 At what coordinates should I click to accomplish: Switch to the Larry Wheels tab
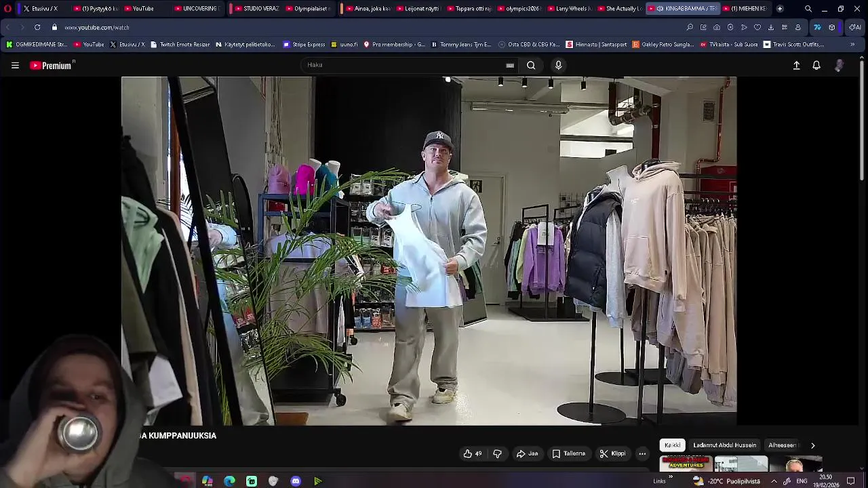click(x=570, y=8)
